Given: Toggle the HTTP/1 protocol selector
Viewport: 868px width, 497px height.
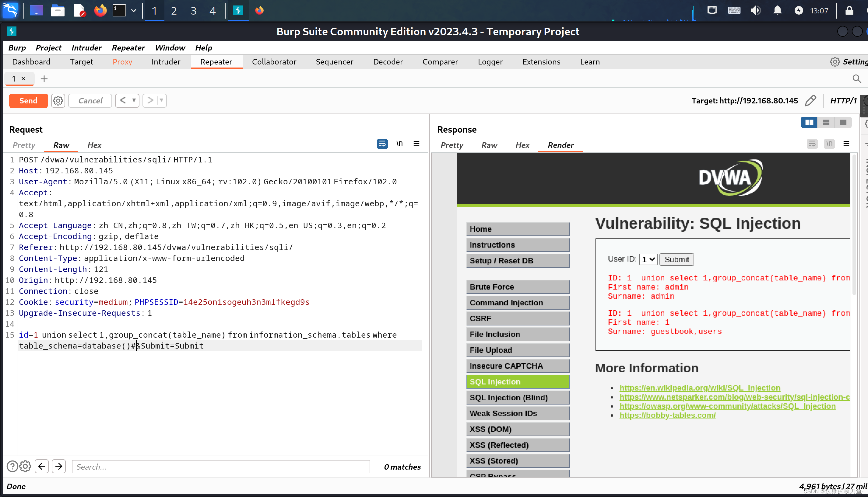Looking at the screenshot, I should [843, 101].
